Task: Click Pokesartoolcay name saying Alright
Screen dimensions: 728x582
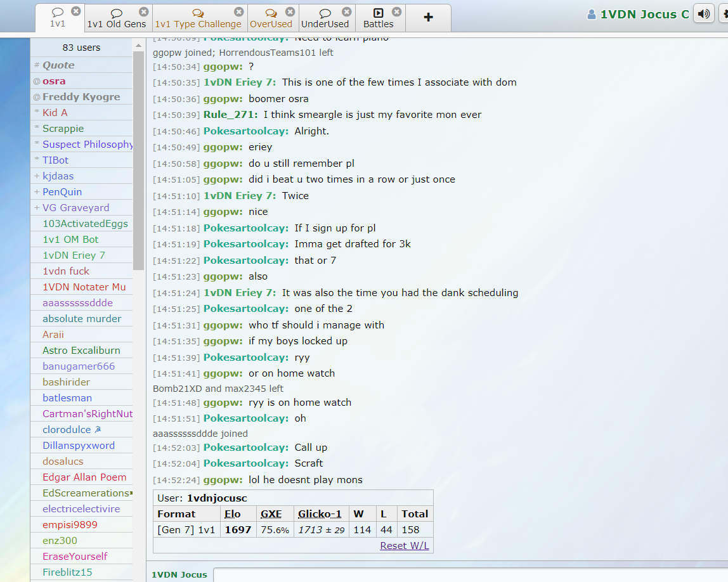Action: (246, 131)
